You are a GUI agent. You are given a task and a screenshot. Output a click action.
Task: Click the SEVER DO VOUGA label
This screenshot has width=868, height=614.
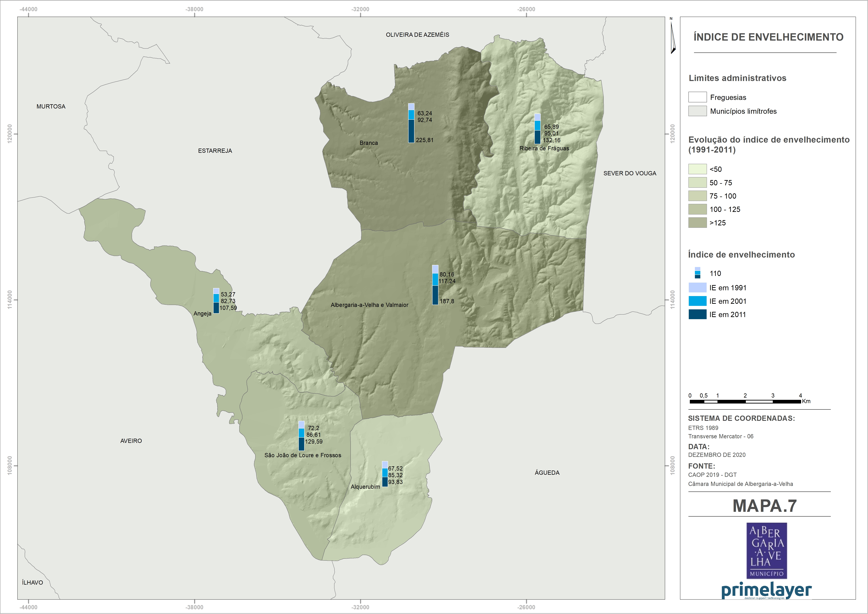(630, 174)
